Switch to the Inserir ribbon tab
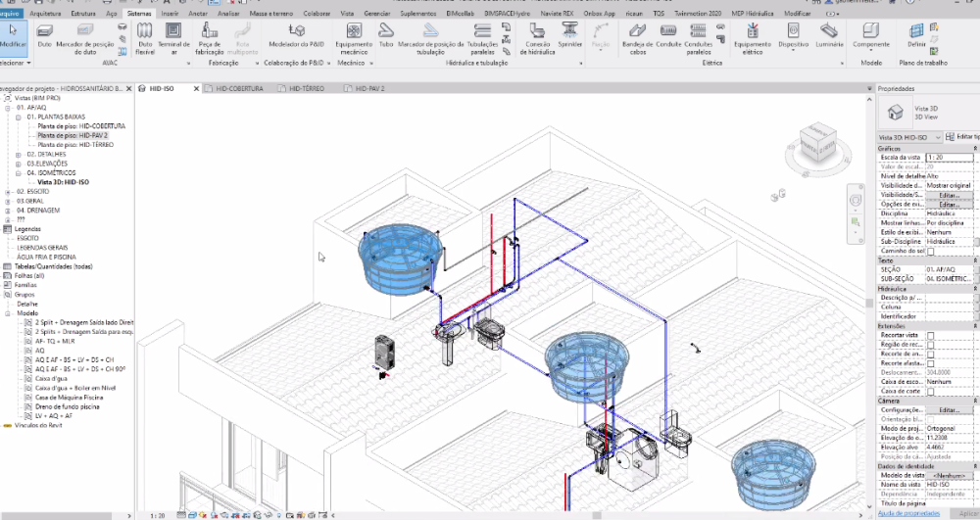The image size is (980, 520). click(170, 13)
